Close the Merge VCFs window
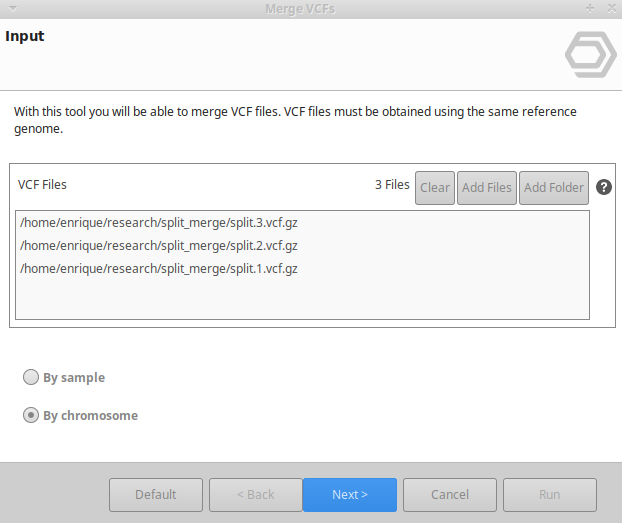This screenshot has width=622, height=523. point(610,8)
